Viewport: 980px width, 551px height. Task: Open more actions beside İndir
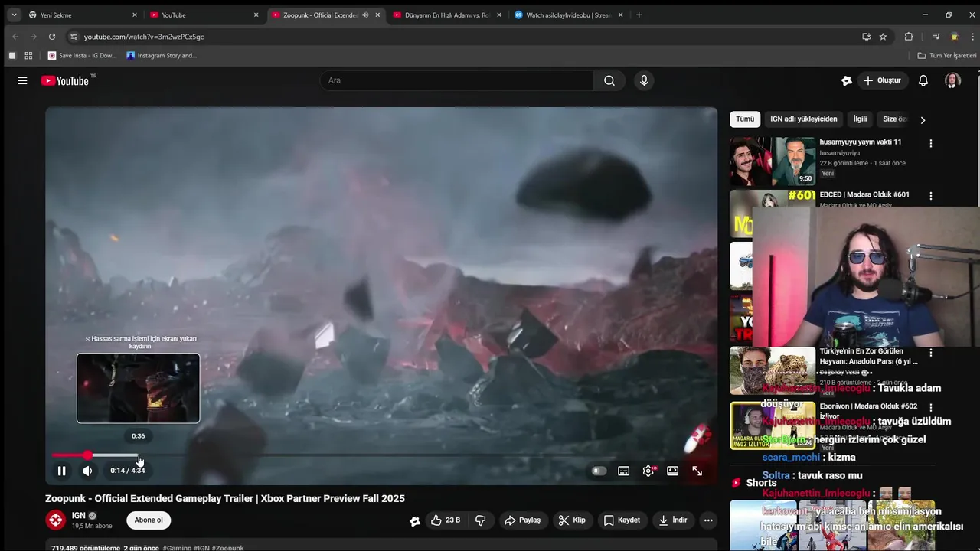(708, 520)
